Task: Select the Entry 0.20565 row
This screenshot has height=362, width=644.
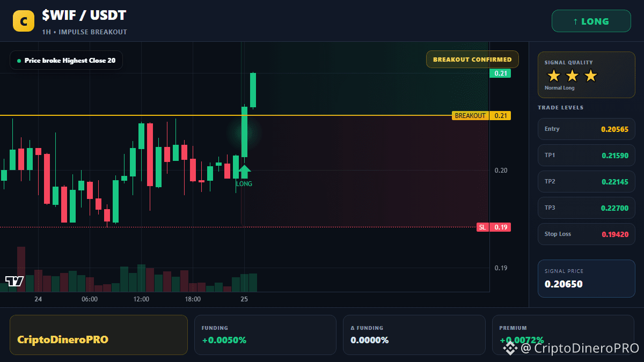Action: (x=587, y=129)
